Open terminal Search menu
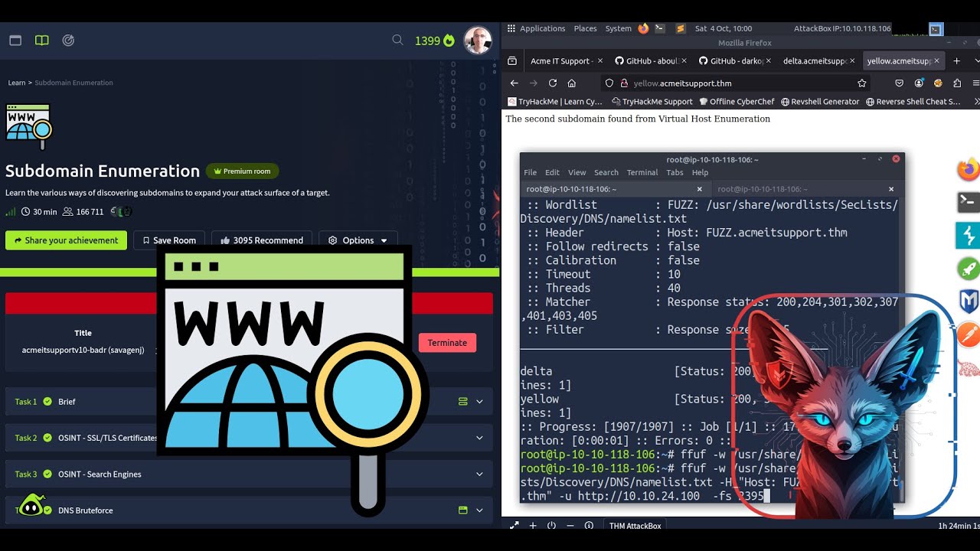The height and width of the screenshot is (551, 980). point(606,172)
